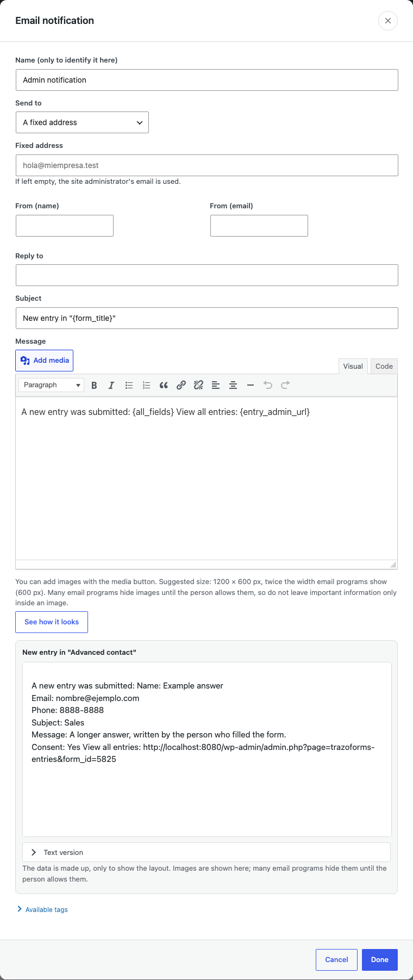Screen dimensions: 413x980
Task: Focus the From (email) field
Action: click(259, 226)
